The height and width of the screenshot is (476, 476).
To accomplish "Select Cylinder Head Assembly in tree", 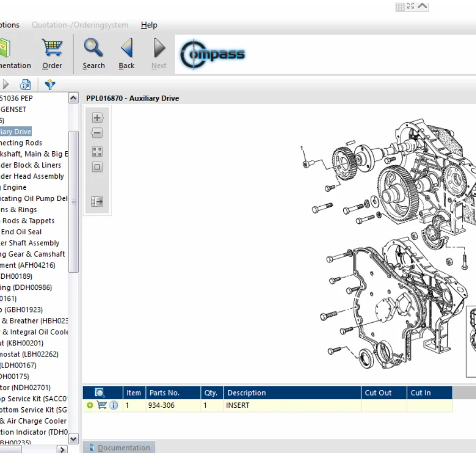I will (33, 176).
